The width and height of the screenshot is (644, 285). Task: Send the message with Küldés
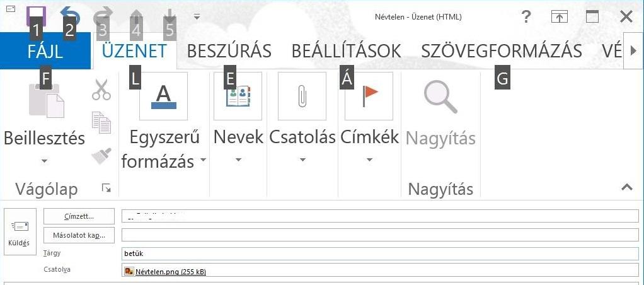20,231
